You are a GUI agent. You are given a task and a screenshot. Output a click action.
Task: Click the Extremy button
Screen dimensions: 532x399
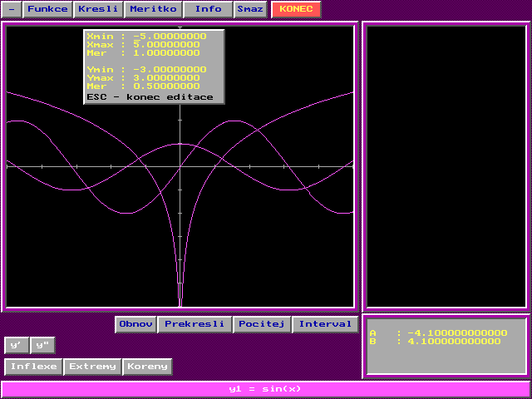coord(92,367)
